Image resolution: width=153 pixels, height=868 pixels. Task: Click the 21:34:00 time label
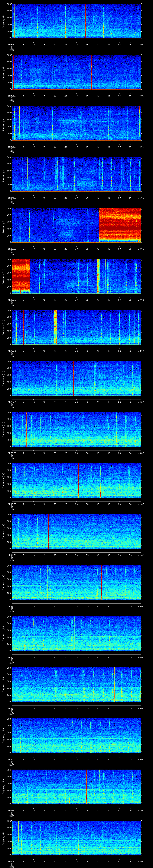pyautogui.click(x=12, y=198)
